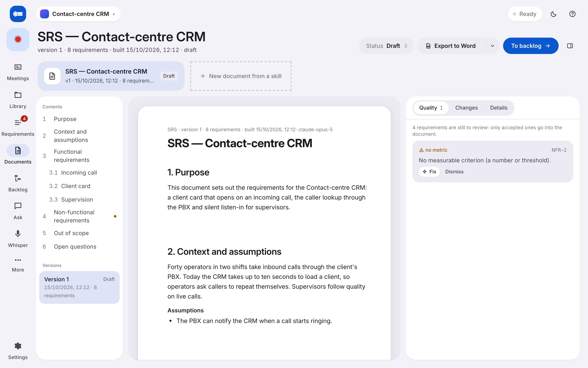This screenshot has height=368, width=588.
Task: Click the NFR-2 label
Action: 559,150
